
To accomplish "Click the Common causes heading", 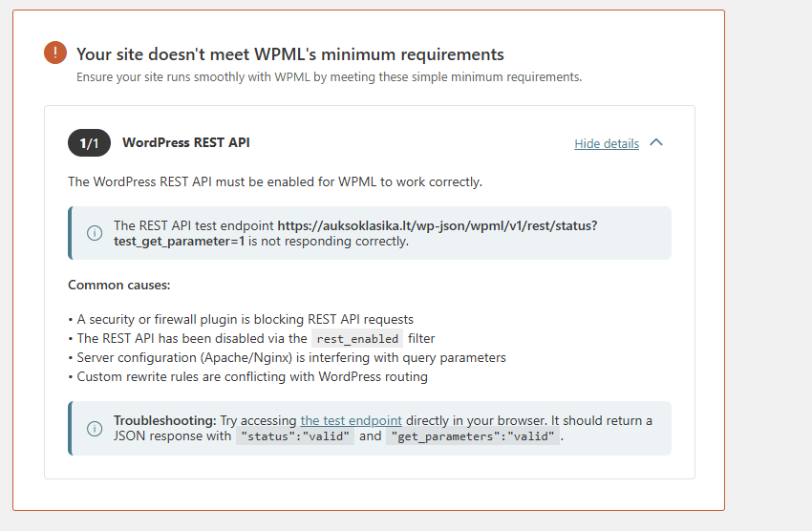I will (119, 286).
